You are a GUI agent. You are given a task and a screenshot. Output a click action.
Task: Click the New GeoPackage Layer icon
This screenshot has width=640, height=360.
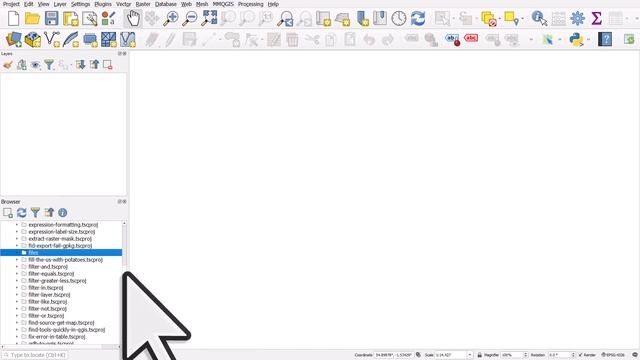[33, 40]
